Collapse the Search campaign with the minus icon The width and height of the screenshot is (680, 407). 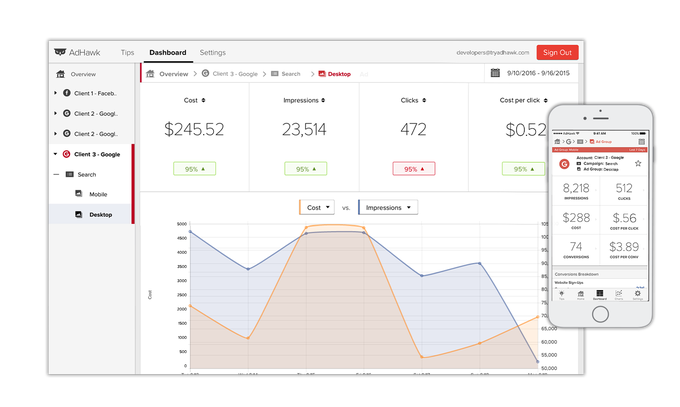pyautogui.click(x=56, y=174)
